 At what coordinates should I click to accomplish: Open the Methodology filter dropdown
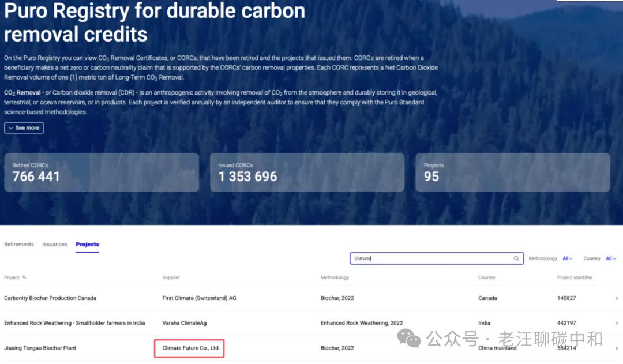coord(568,258)
